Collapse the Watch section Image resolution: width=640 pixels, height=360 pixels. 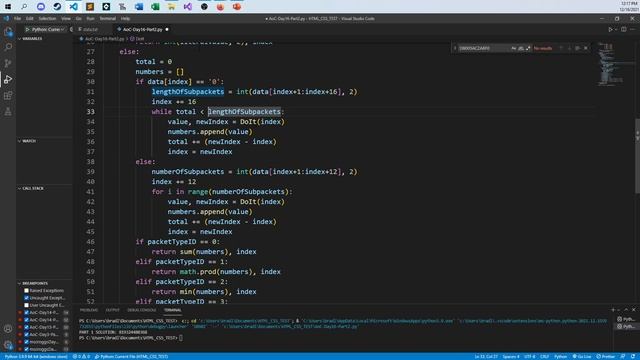pos(19,141)
